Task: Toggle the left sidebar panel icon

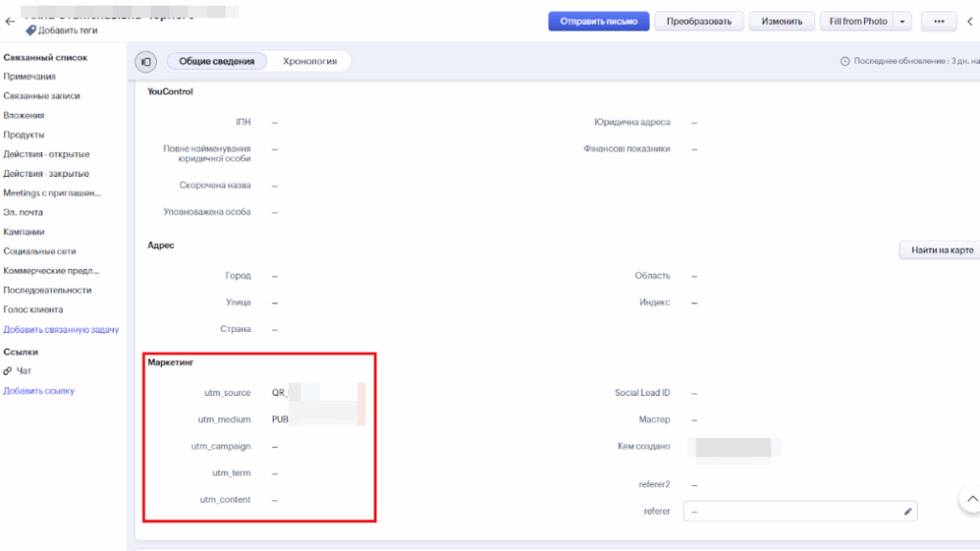Action: (145, 60)
